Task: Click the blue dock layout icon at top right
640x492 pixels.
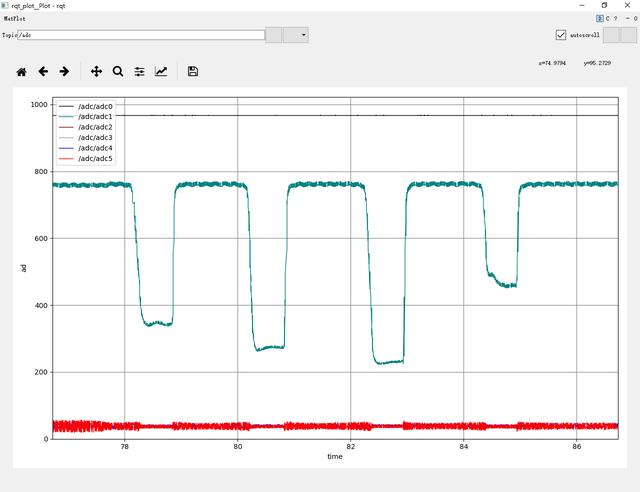Action: coord(600,18)
